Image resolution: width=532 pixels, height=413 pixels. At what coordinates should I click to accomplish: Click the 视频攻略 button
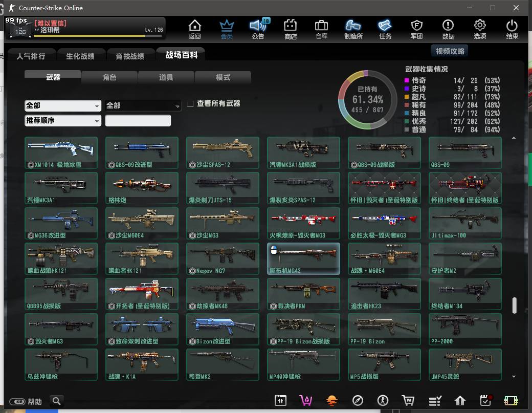tap(450, 51)
